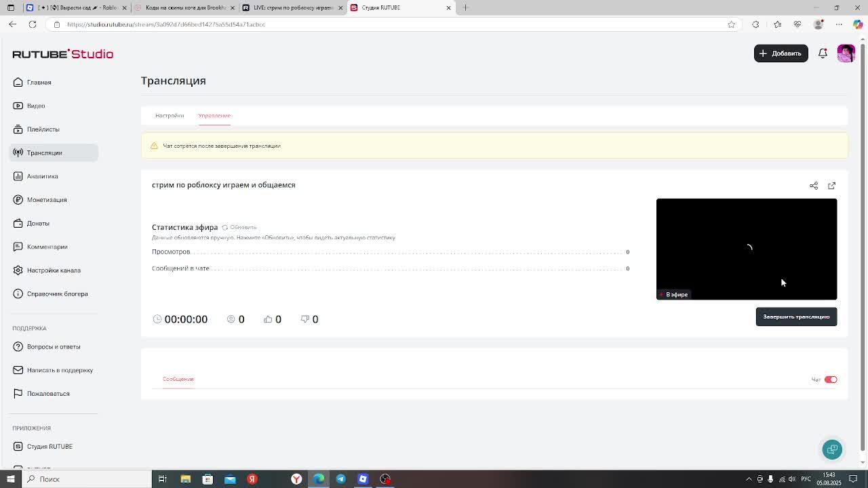Open the Сообщения tab
This screenshot has height=488, width=868.
point(178,379)
